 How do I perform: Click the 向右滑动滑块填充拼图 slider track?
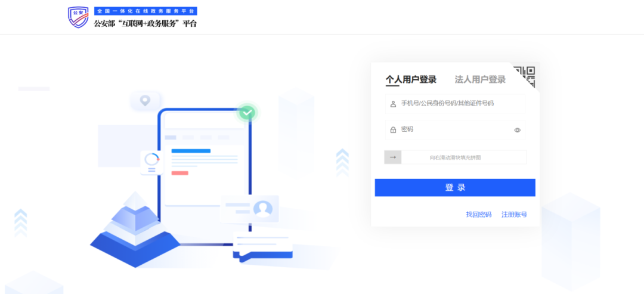tap(463, 157)
